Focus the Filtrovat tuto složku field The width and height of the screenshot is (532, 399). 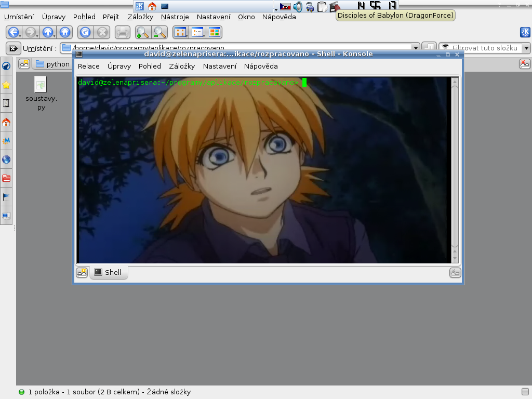pos(485,48)
